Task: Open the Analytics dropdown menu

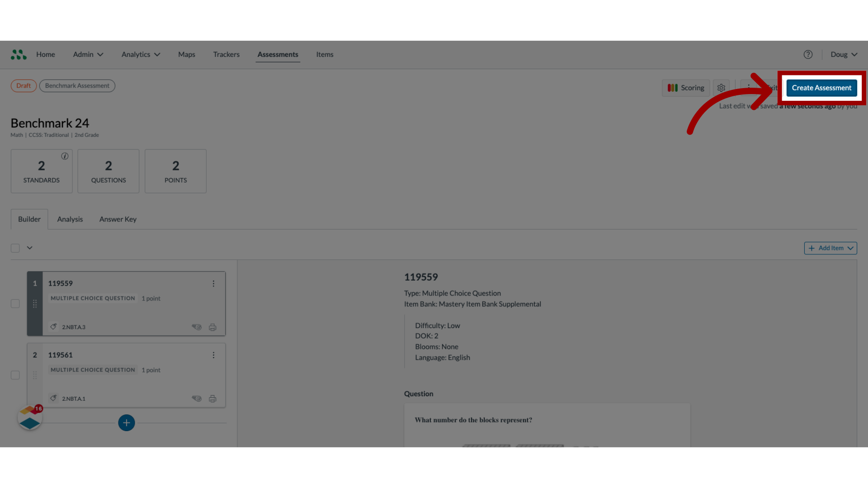Action: 141,55
